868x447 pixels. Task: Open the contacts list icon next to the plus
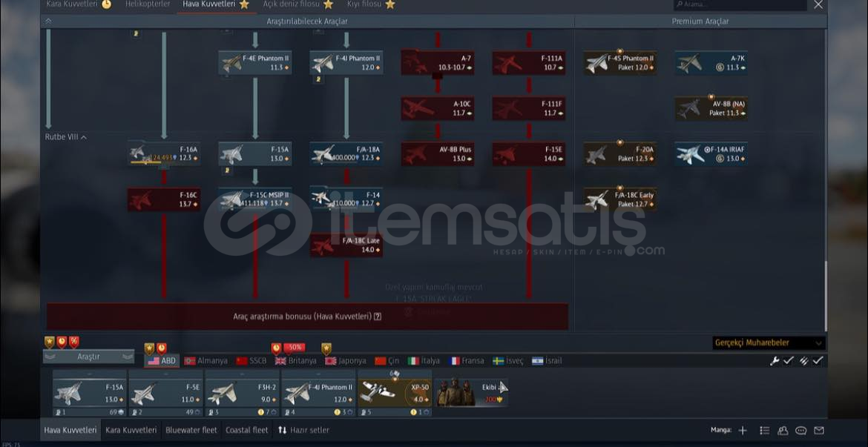click(764, 431)
